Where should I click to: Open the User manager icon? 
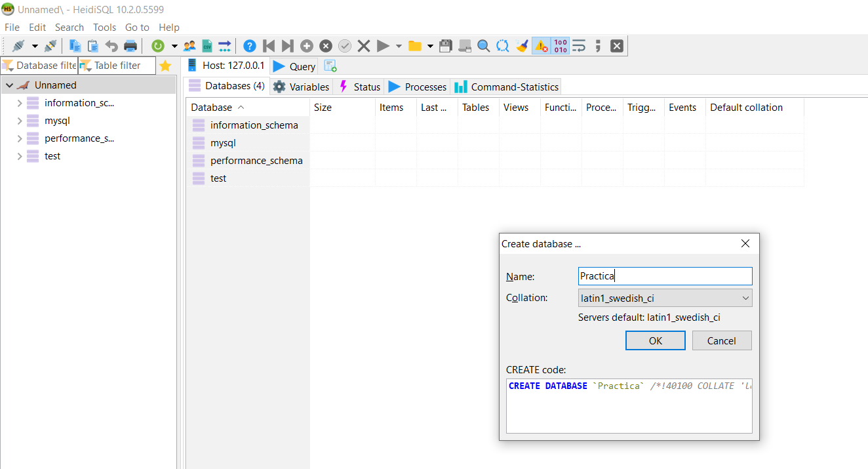click(190, 46)
